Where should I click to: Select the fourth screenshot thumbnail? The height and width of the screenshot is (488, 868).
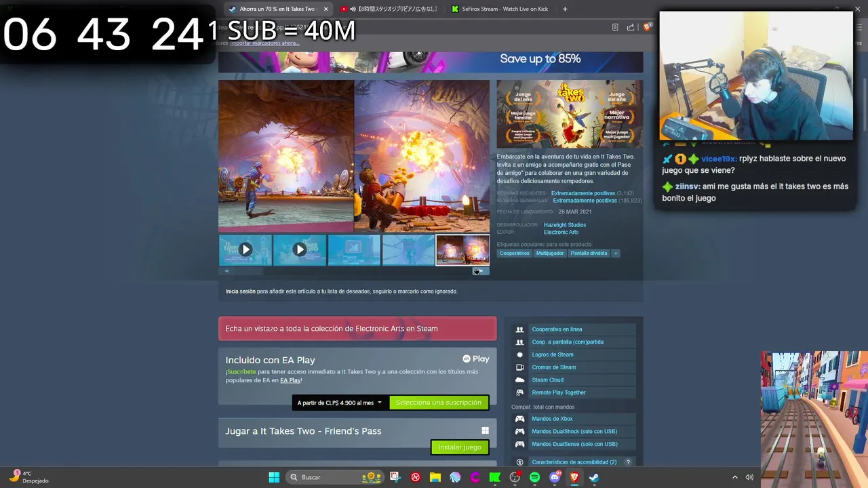tap(408, 249)
